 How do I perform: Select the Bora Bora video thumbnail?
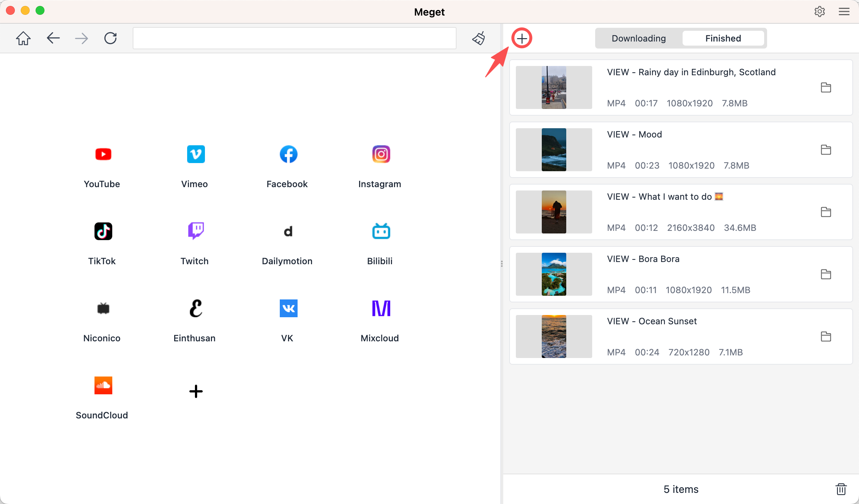pos(554,274)
